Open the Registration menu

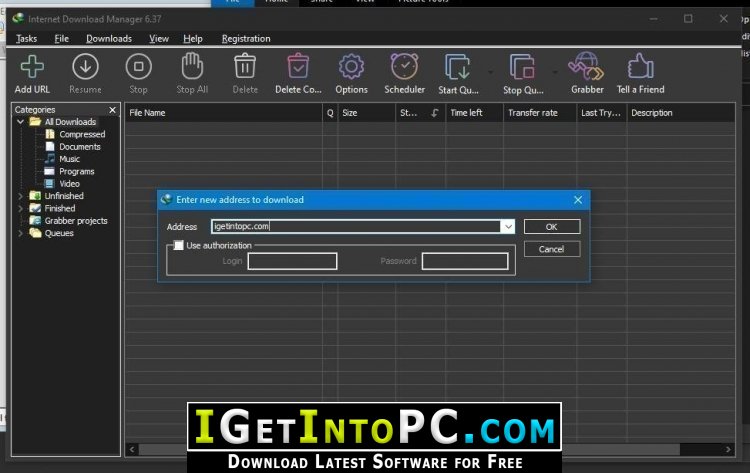[x=246, y=39]
